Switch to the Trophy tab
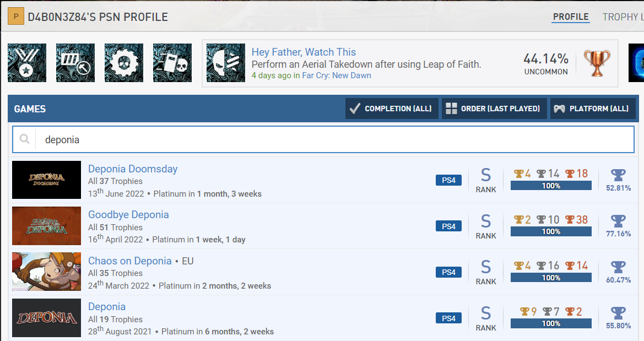Image resolution: width=644 pixels, height=341 pixels. coord(623,17)
